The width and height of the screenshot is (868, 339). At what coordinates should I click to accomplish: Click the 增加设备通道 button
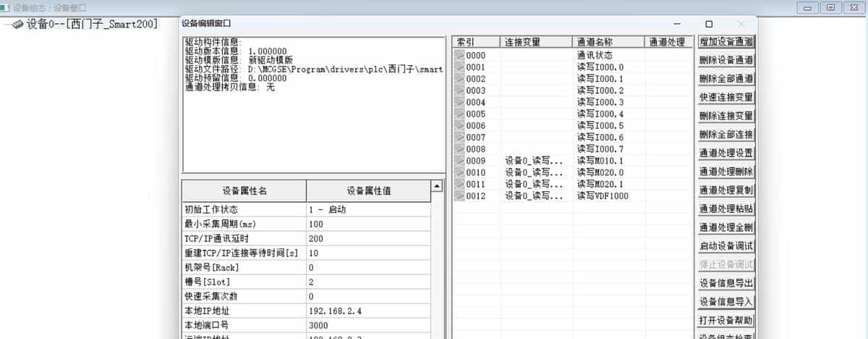pos(726,42)
